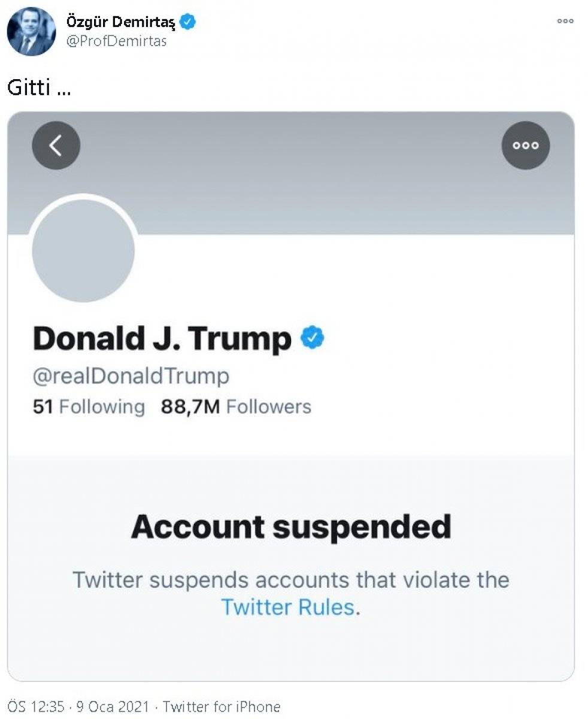Select the Donald J. Trump profile name
Image resolution: width=588 pixels, height=719 pixels.
(162, 339)
